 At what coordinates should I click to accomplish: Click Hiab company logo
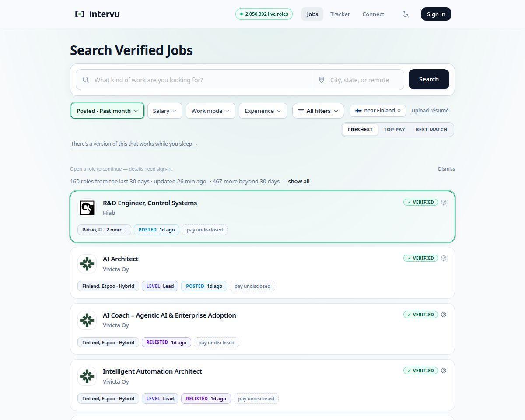[87, 208]
